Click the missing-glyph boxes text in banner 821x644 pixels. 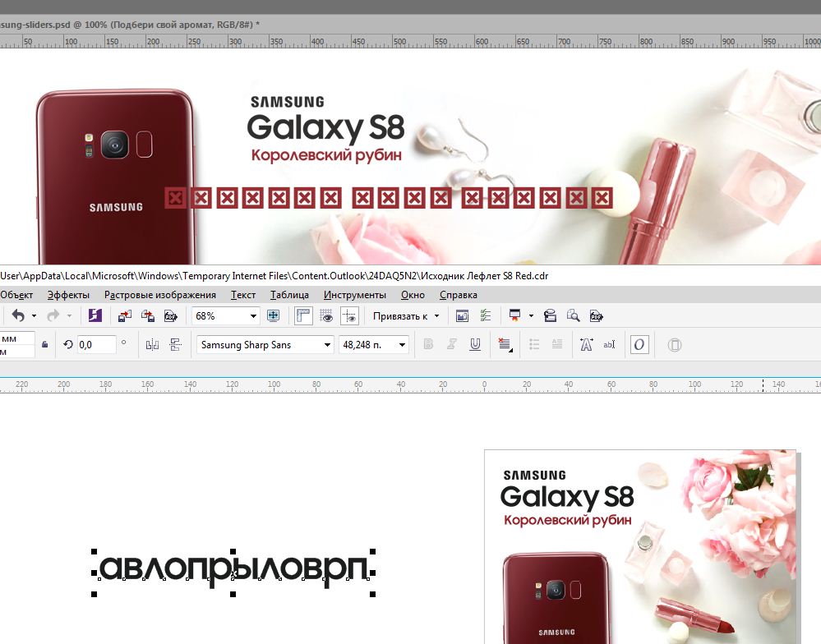tap(389, 198)
